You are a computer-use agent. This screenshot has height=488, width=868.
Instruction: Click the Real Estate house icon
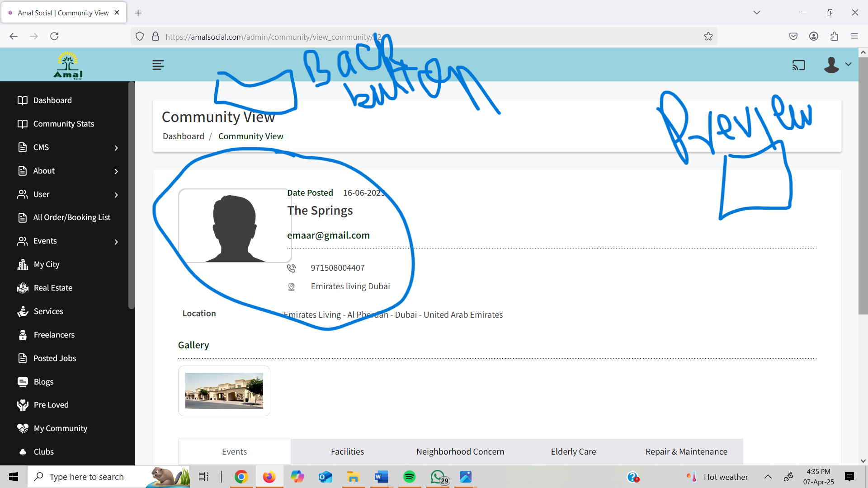point(23,288)
